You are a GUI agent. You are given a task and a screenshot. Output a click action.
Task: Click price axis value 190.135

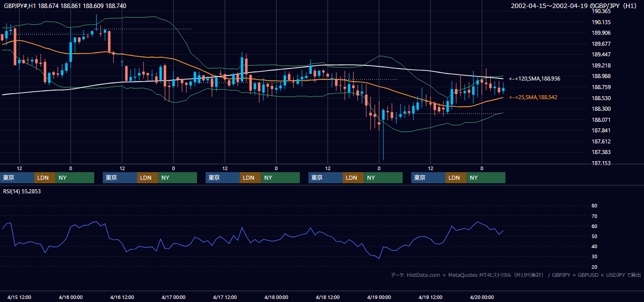click(601, 22)
